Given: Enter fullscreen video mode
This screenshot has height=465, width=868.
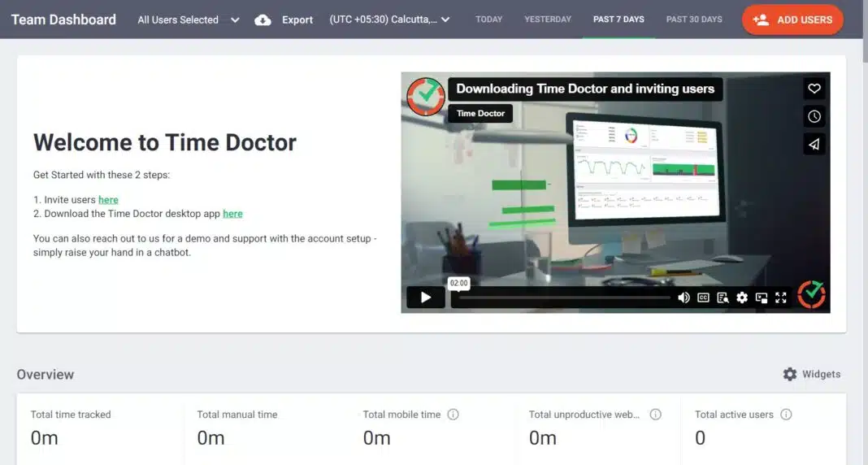Looking at the screenshot, I should pyautogui.click(x=781, y=298).
